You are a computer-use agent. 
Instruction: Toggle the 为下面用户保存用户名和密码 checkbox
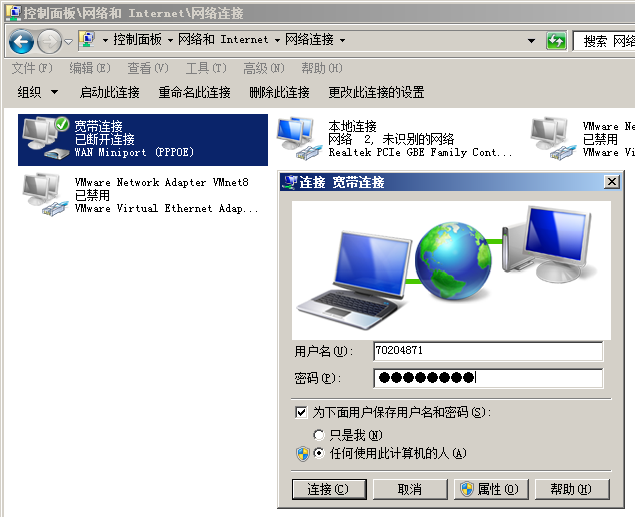(x=301, y=412)
